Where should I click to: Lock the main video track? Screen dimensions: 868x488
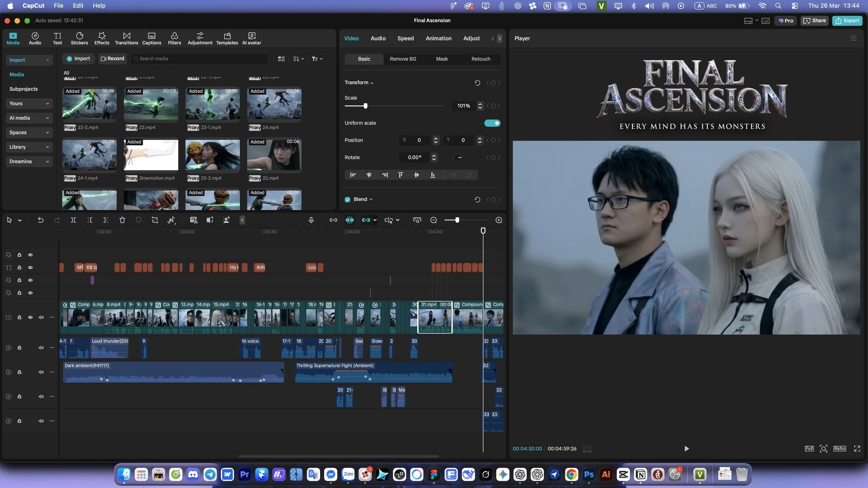pyautogui.click(x=19, y=317)
